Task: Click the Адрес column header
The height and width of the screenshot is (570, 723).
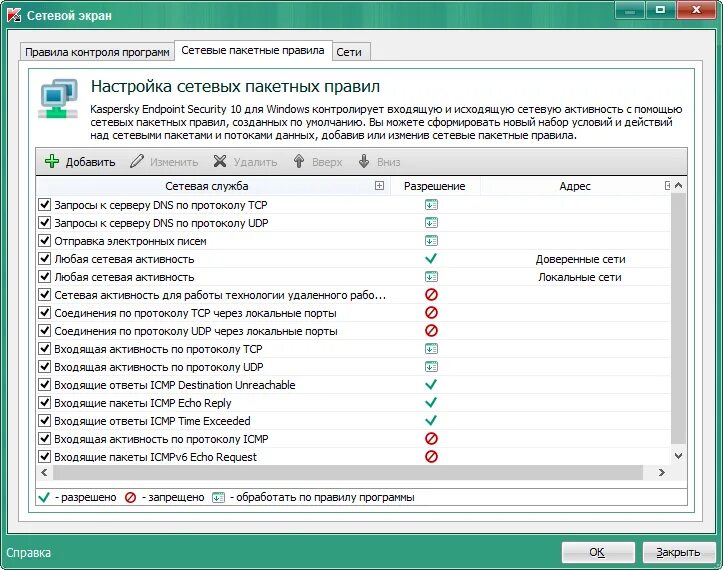Action: [x=575, y=186]
